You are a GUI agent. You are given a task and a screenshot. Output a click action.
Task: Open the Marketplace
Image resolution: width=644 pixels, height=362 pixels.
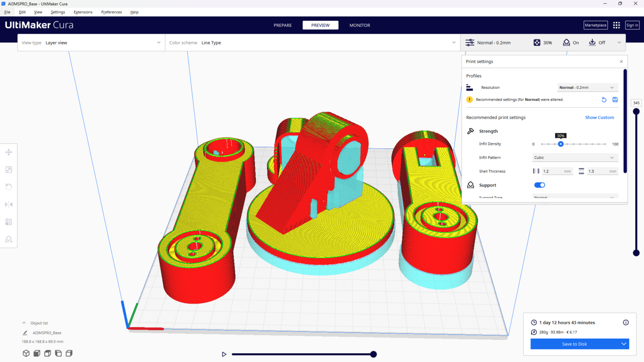tap(595, 25)
